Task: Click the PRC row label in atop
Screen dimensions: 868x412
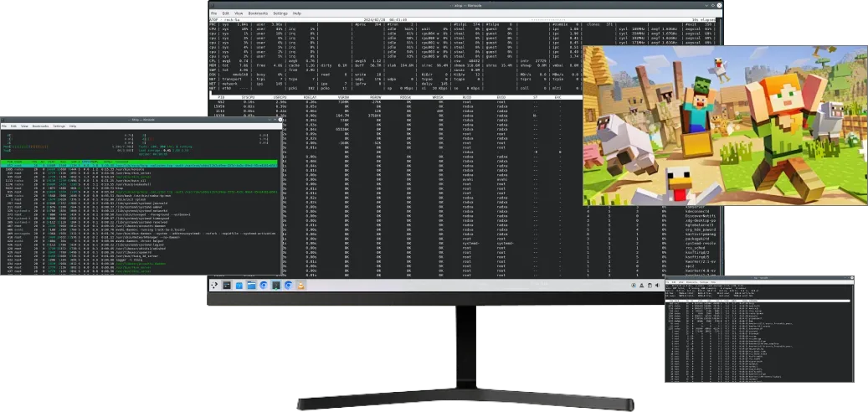Action: pos(213,24)
